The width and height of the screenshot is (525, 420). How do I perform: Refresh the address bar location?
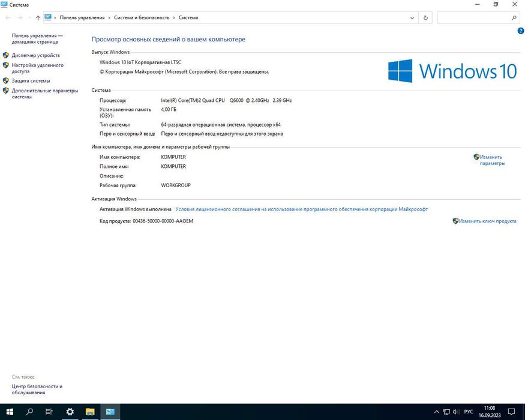[x=425, y=18]
